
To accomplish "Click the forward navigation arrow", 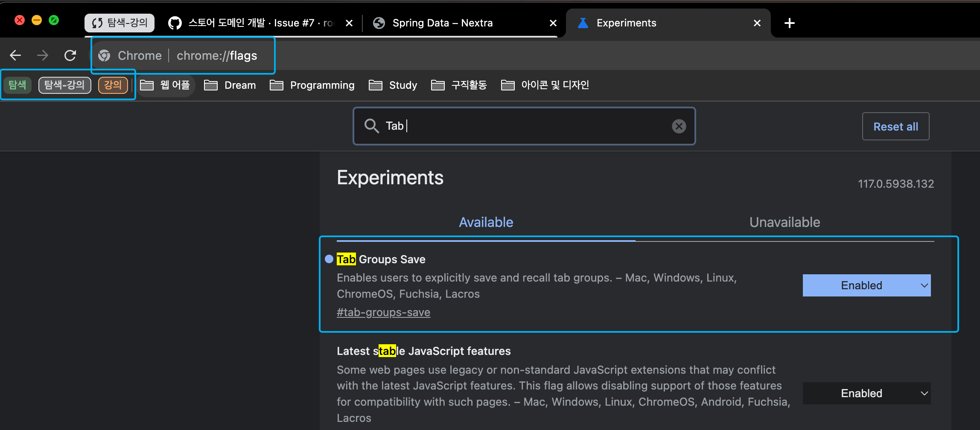I will [x=43, y=55].
